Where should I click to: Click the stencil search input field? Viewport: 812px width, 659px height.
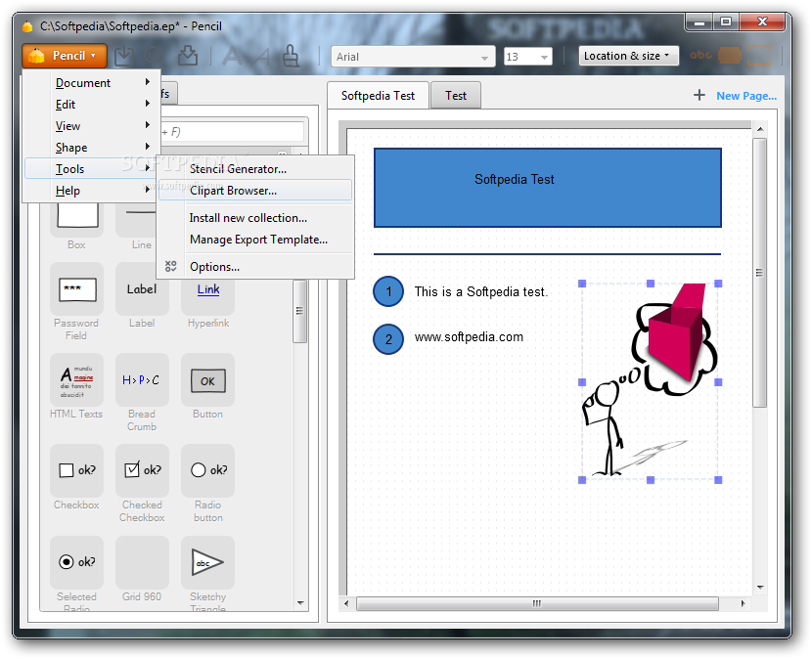pos(232,131)
